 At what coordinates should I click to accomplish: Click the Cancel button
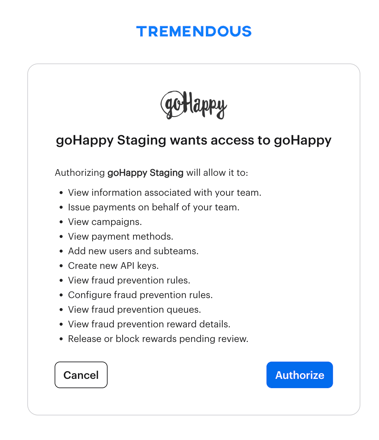tap(81, 375)
